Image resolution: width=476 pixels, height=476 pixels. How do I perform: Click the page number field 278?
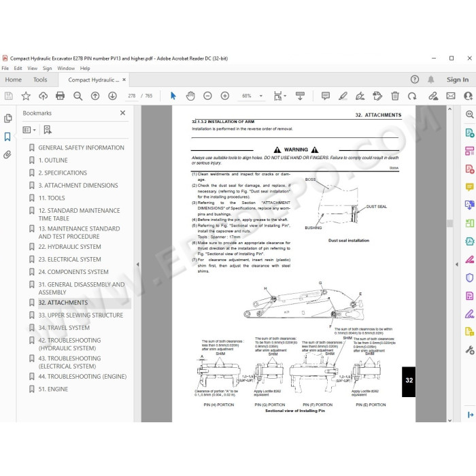click(131, 96)
